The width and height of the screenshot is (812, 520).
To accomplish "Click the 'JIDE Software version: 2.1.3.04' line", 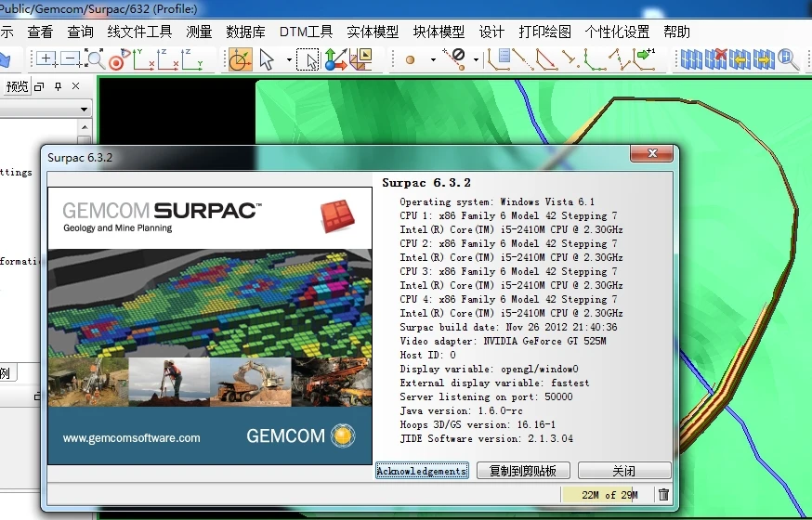I will point(486,439).
